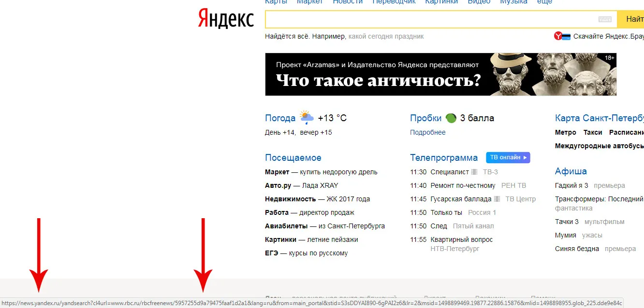Click the Пятый канал channel name
The image size is (644, 308).
473,226
